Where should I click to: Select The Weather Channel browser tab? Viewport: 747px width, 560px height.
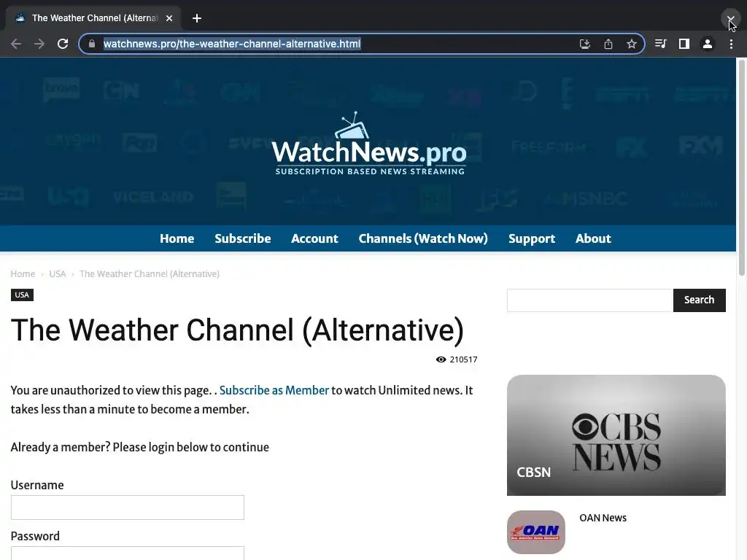point(93,18)
